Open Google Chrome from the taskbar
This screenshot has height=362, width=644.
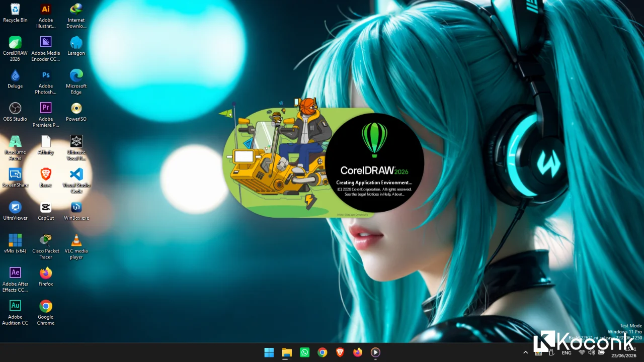coord(323,352)
